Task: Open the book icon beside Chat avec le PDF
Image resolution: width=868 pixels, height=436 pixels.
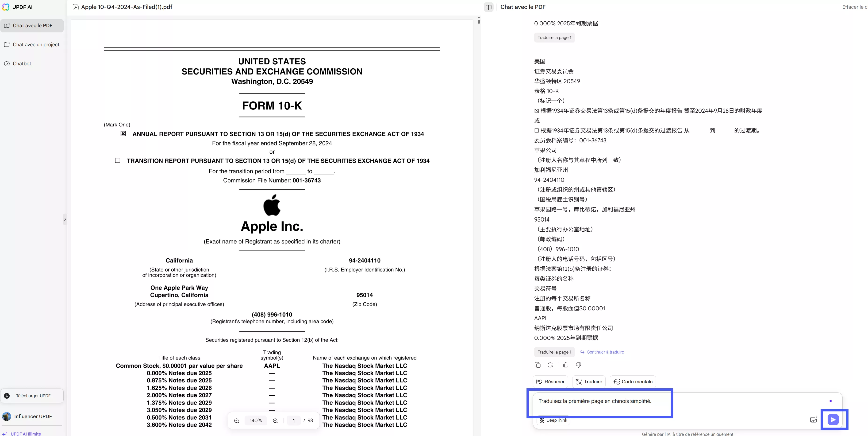Action: tap(489, 7)
